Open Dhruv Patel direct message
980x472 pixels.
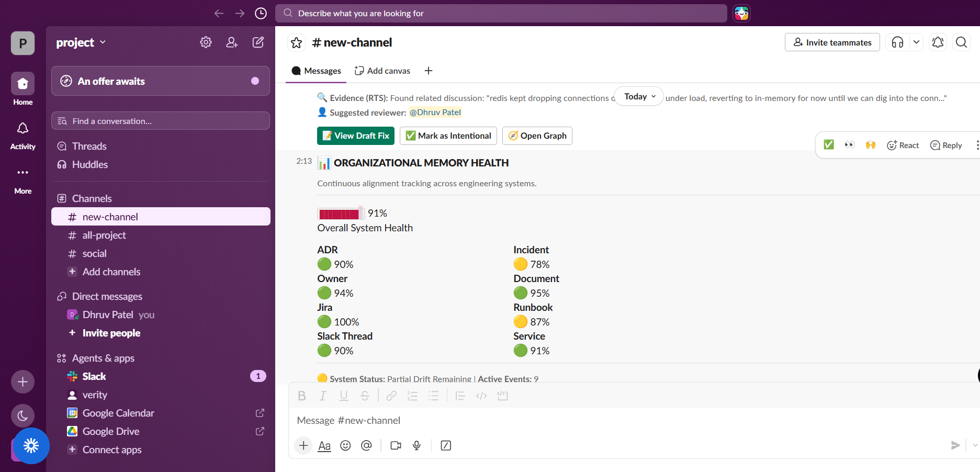[161, 314]
